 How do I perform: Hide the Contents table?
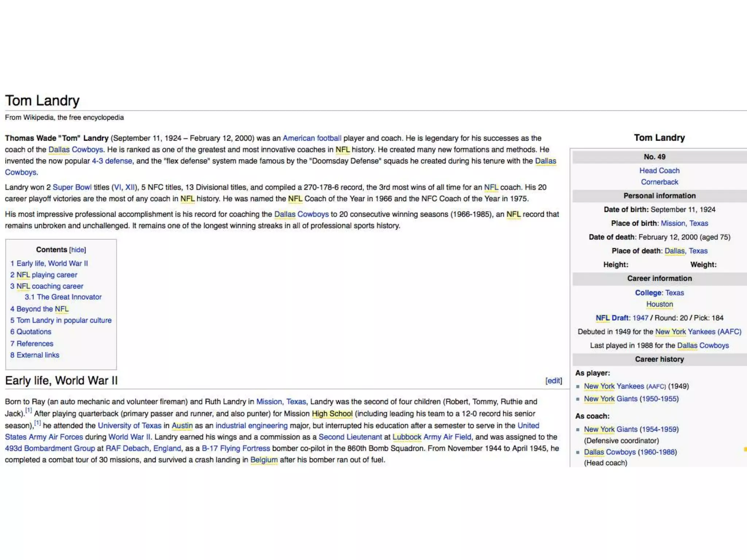click(77, 250)
